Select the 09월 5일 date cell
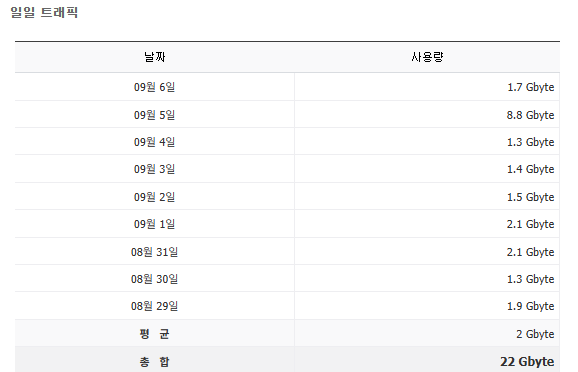578x372 pixels. pyautogui.click(x=154, y=115)
